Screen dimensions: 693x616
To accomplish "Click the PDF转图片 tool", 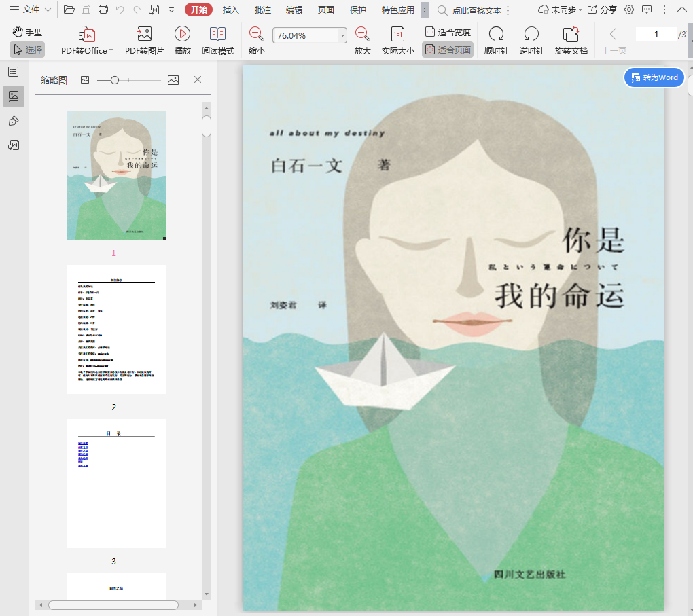I will 144,40.
